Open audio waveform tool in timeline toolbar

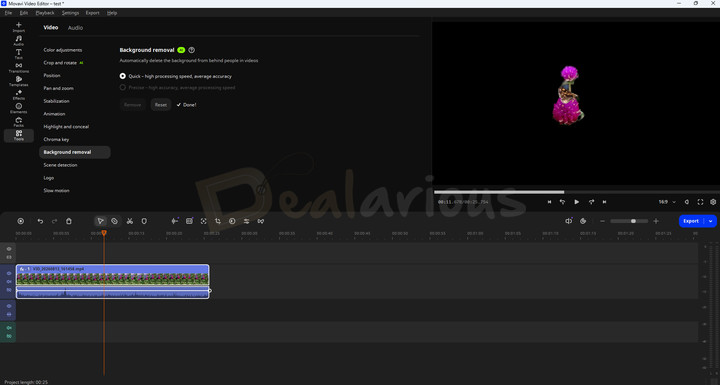point(174,221)
